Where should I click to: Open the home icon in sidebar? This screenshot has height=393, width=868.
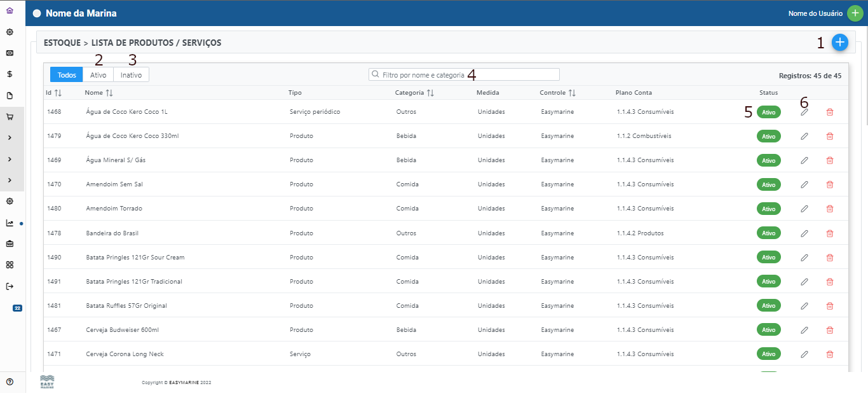coord(10,11)
